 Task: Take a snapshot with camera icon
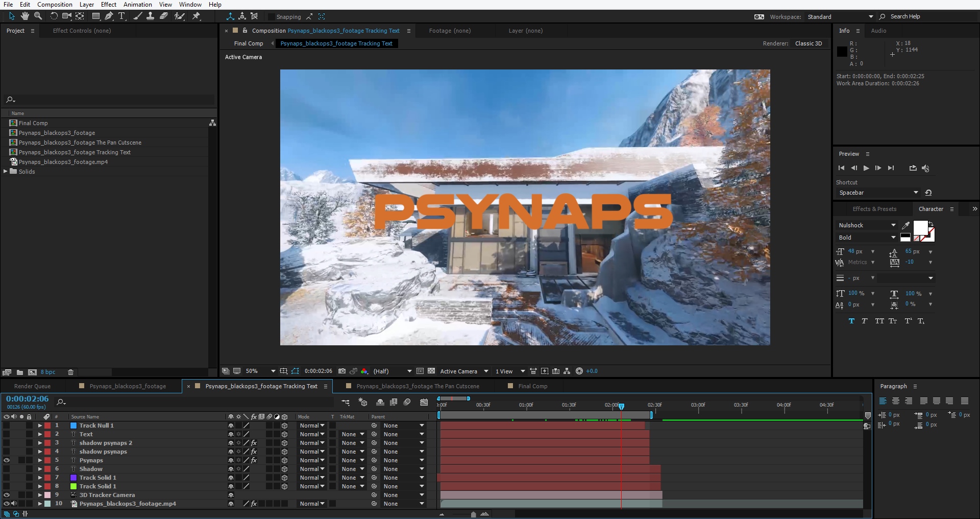342,371
